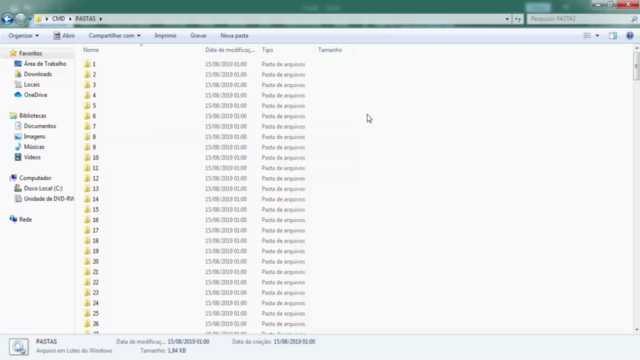Open the Compartilhar com menu
Viewport: 640px width, 360px height.
click(x=114, y=36)
